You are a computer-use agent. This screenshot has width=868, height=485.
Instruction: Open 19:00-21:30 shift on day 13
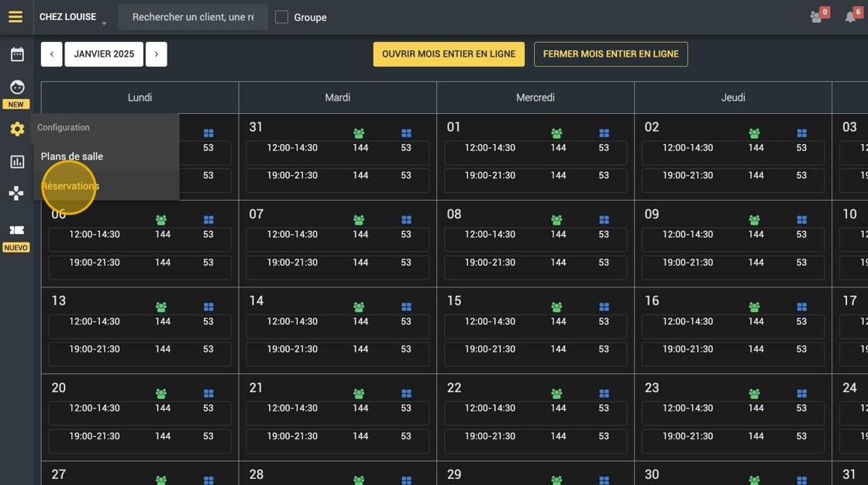139,354
